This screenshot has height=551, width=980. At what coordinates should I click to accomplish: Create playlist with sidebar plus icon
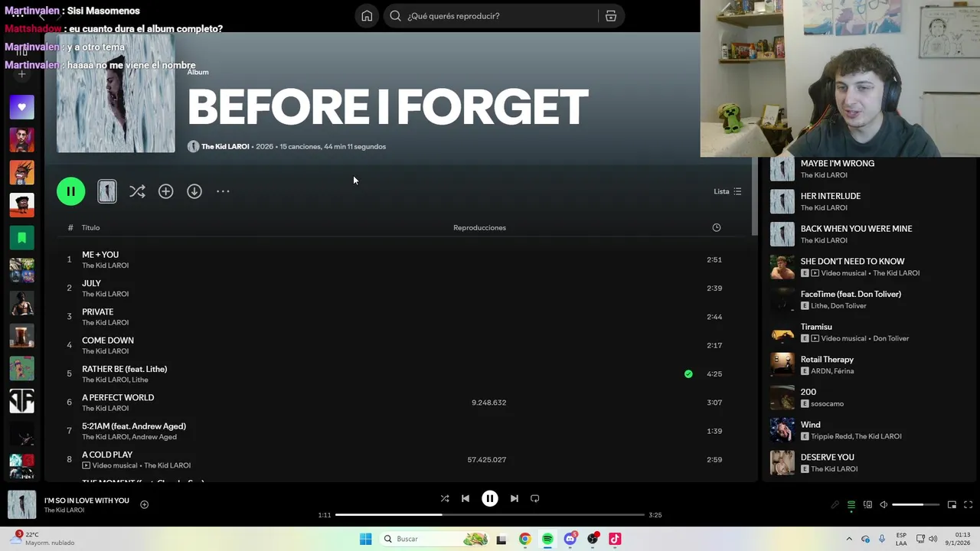click(21, 74)
